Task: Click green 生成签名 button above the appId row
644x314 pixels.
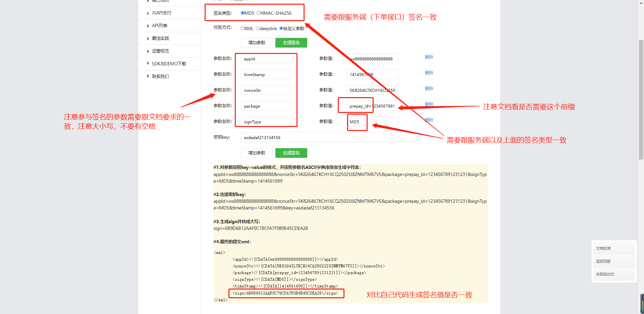Action: point(291,43)
